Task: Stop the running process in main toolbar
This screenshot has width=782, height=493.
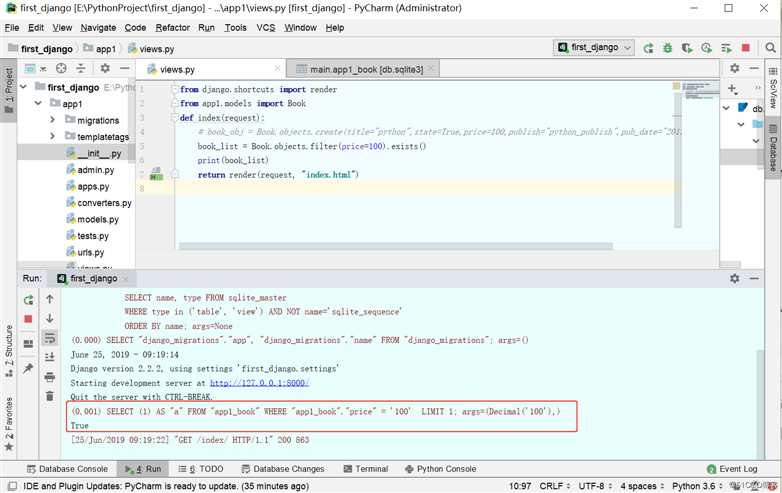Action: (x=746, y=48)
